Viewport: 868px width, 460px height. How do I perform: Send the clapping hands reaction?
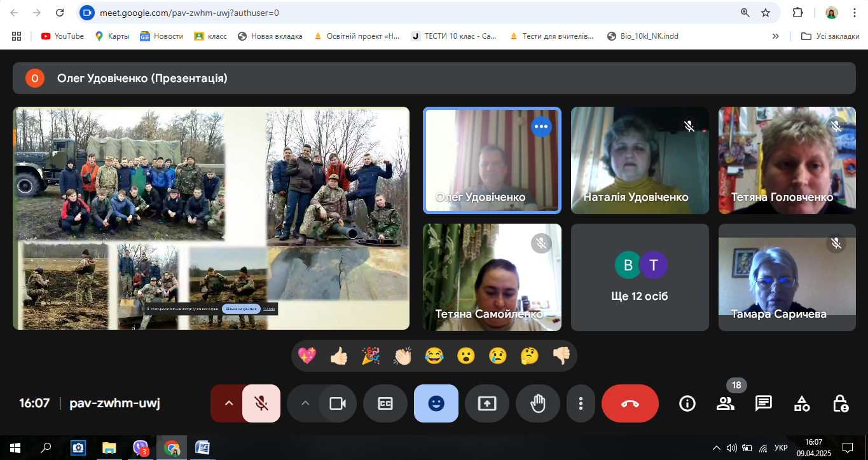click(x=403, y=356)
